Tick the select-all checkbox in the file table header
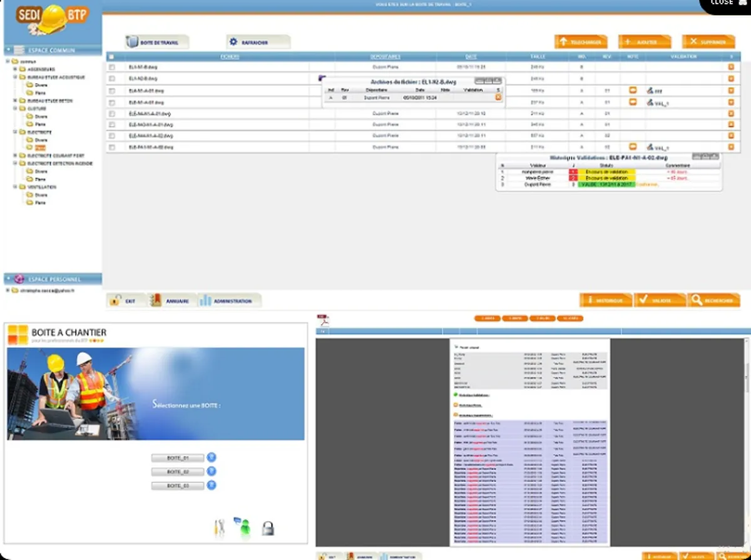 pos(111,56)
